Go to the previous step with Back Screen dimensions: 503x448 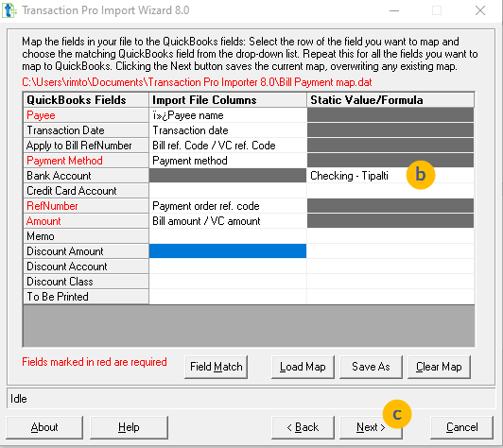pyautogui.click(x=303, y=427)
